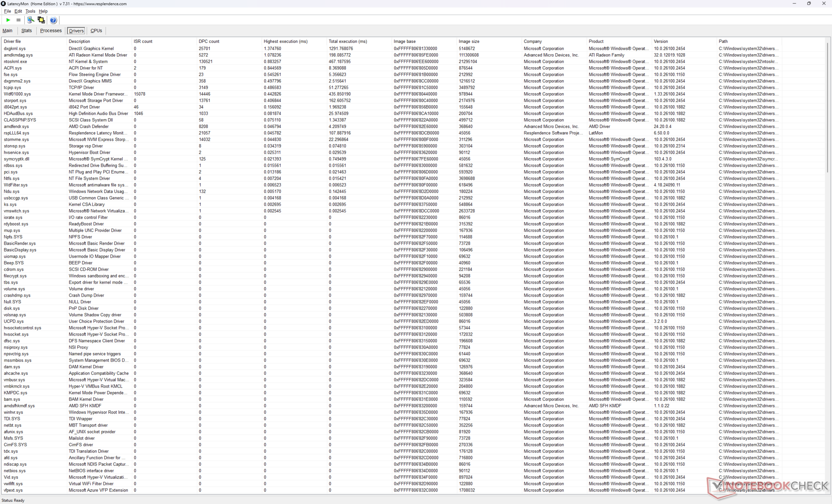Sort by DPC count column header
This screenshot has width=832, height=504.
pyautogui.click(x=209, y=42)
